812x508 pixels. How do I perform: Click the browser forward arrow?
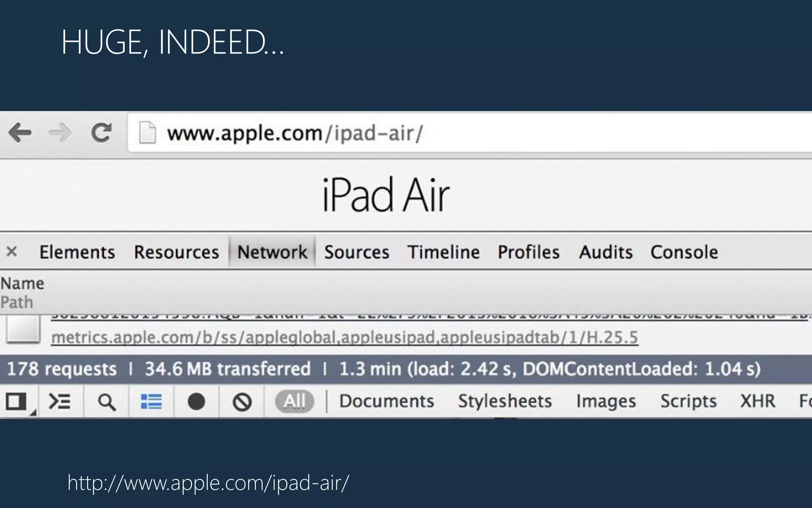[x=60, y=133]
